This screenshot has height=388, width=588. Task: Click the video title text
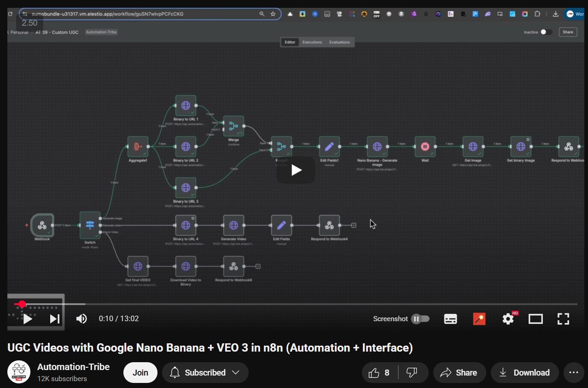tap(210, 347)
